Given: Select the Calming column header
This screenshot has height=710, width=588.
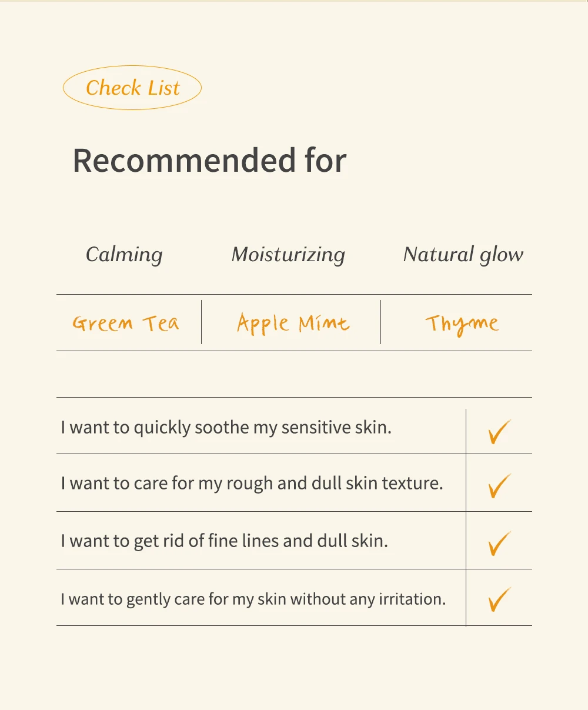Looking at the screenshot, I should tap(124, 255).
